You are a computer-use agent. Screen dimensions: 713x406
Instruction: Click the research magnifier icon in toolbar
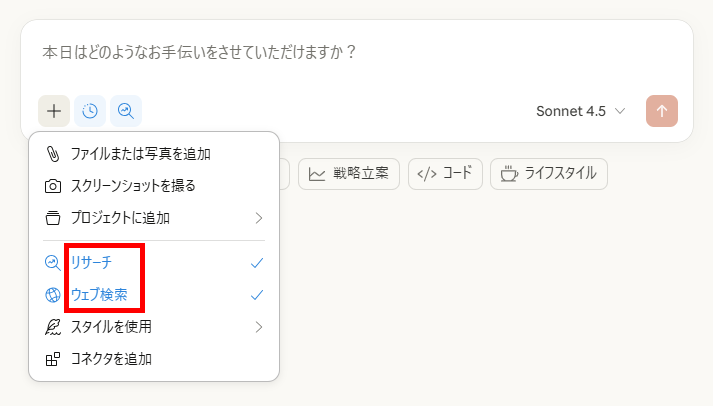point(126,111)
